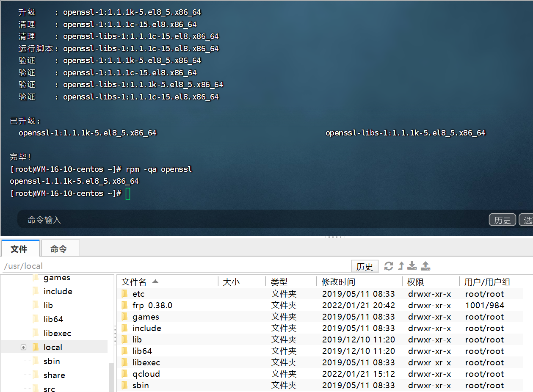The image size is (533, 392).
Task: Click the refresh icon in file toolbar
Action: coord(389,266)
